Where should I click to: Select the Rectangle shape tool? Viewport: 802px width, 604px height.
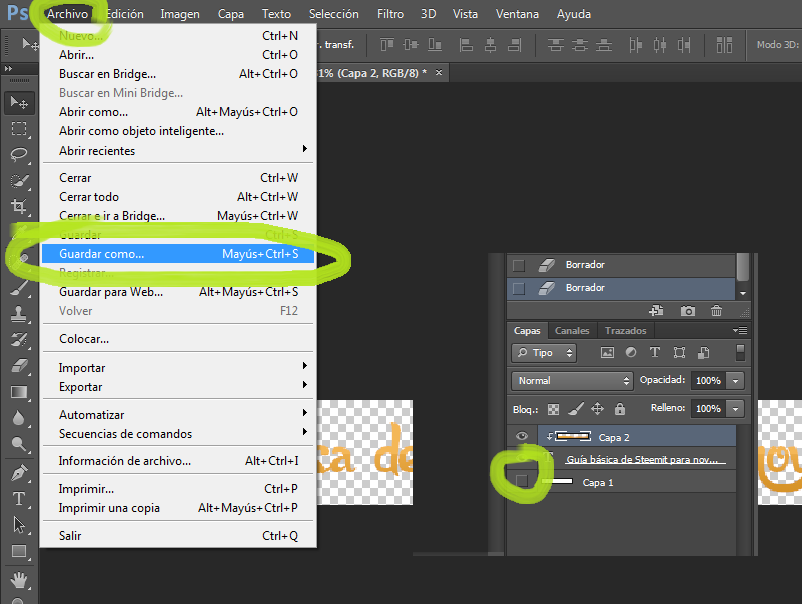point(19,551)
